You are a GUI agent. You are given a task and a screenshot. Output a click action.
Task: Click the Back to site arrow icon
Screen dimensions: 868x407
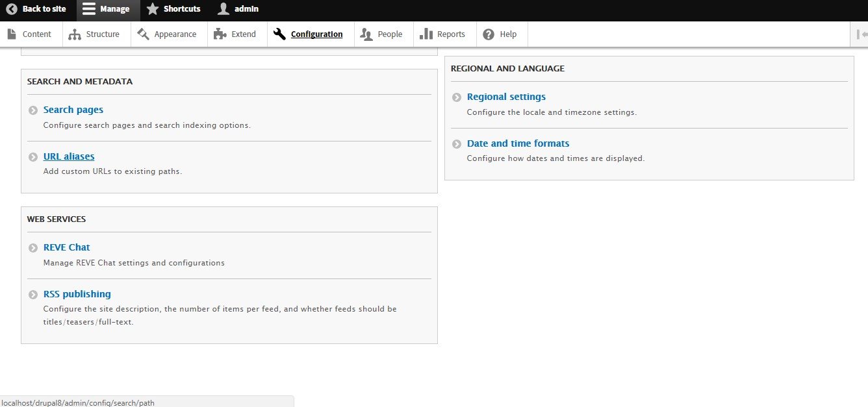click(x=12, y=10)
